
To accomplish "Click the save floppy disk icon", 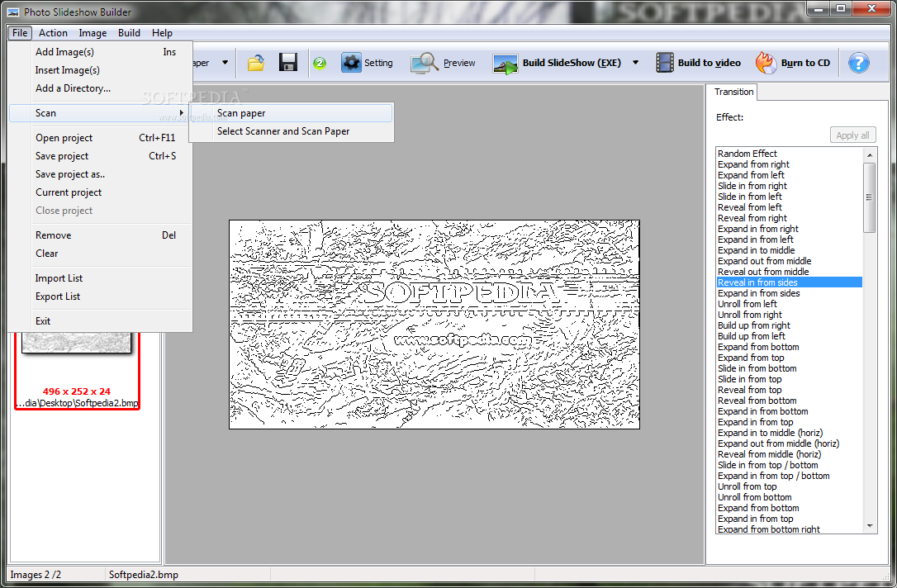I will coord(287,62).
